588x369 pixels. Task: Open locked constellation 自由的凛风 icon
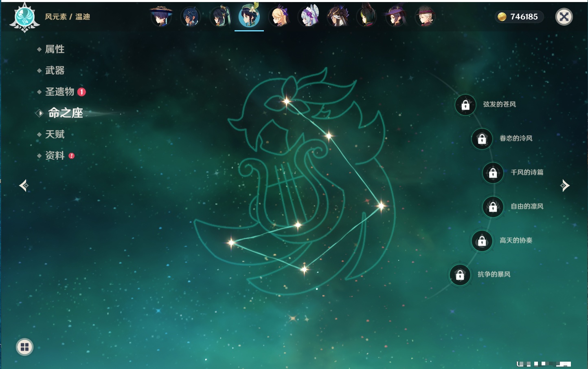pyautogui.click(x=493, y=207)
